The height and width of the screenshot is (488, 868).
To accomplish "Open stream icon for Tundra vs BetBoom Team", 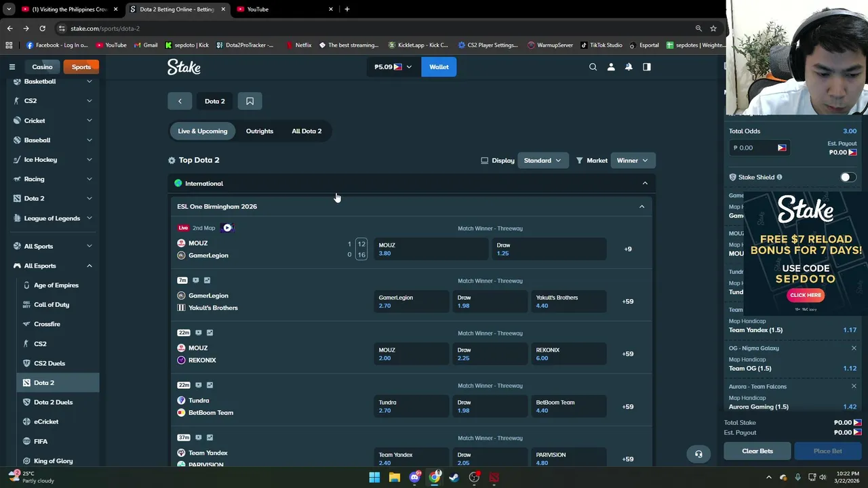I will point(198,385).
